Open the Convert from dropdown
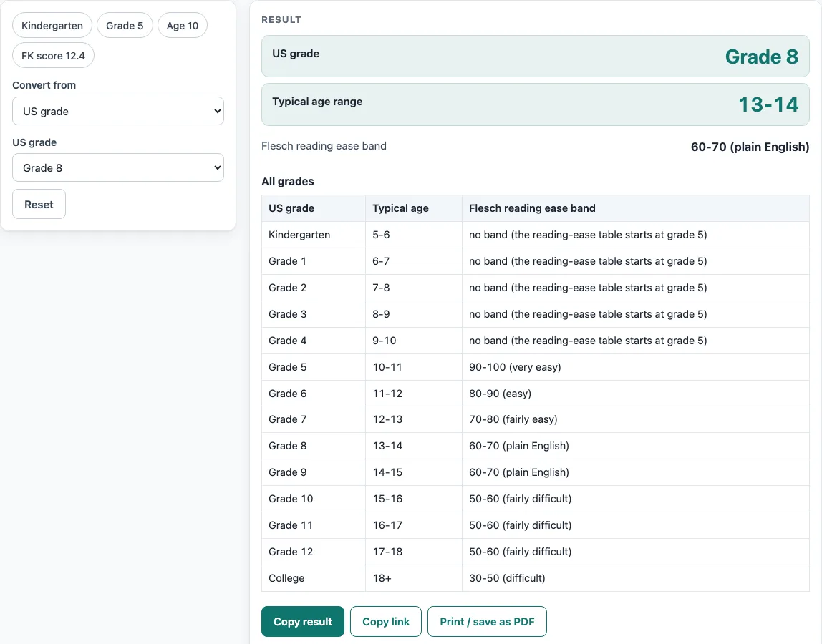 [118, 111]
